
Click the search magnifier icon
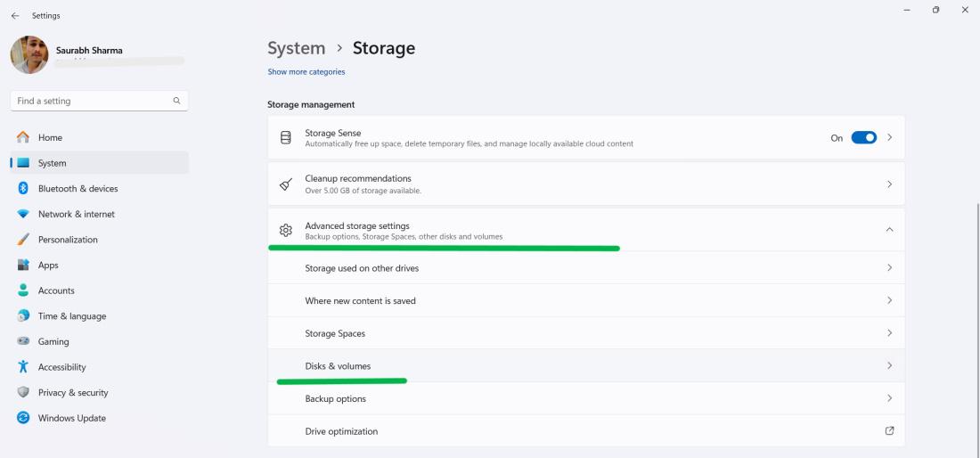[176, 101]
